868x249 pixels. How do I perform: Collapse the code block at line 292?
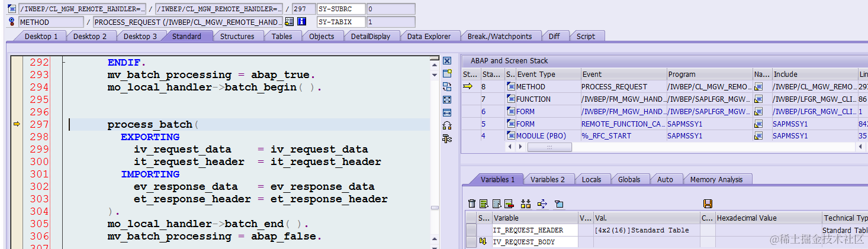(x=64, y=62)
